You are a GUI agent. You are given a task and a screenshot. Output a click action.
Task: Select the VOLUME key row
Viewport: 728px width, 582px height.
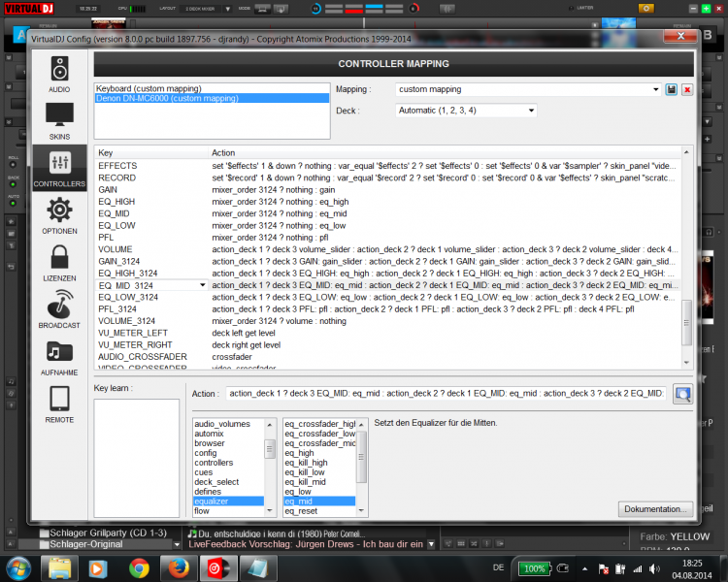388,249
